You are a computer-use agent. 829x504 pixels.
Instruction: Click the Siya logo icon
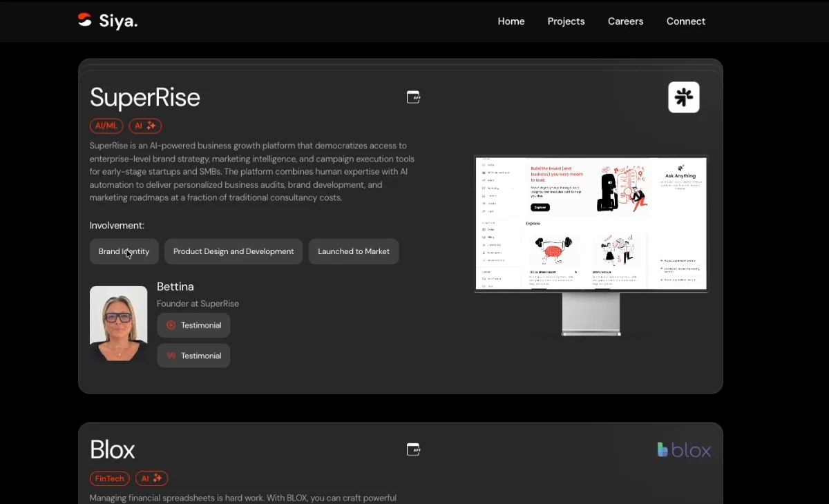coord(84,21)
